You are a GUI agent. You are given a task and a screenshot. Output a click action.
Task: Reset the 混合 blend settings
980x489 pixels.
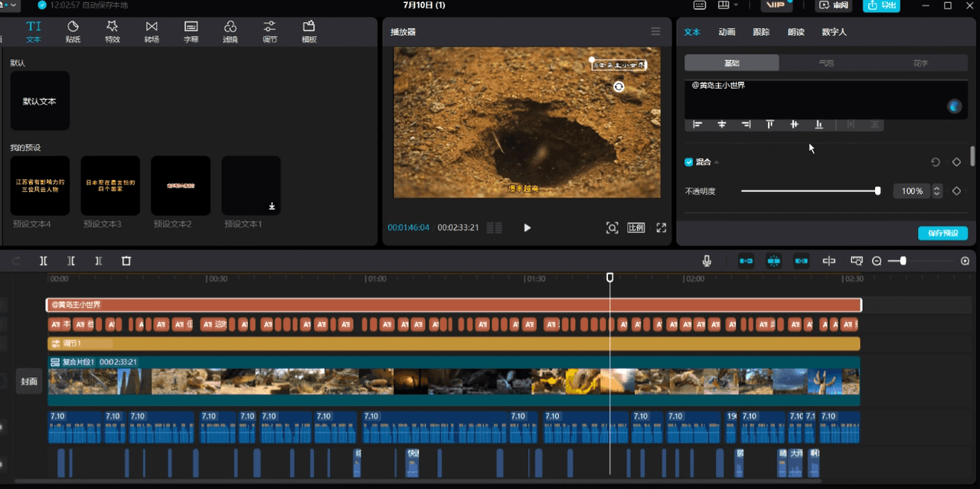click(x=935, y=162)
